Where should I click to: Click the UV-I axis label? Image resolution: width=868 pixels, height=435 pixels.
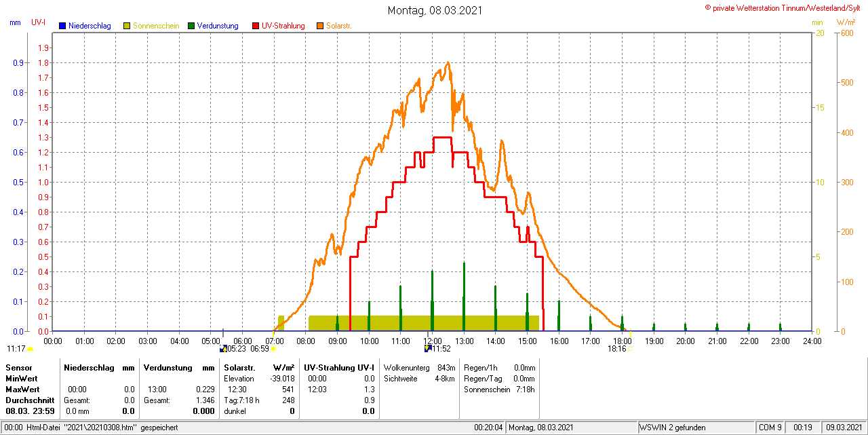[x=39, y=22]
